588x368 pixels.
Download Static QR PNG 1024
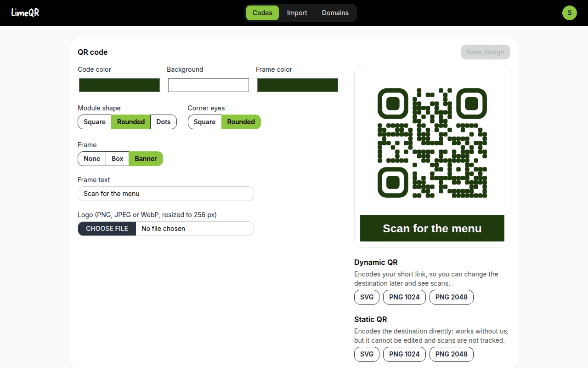coord(404,354)
